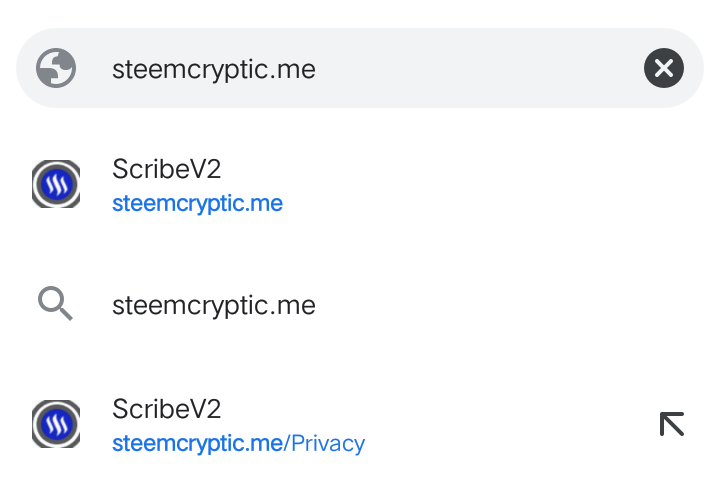Tap the blue Steem logo beside steemcryptic.me
The image size is (719, 479).
coord(56,184)
